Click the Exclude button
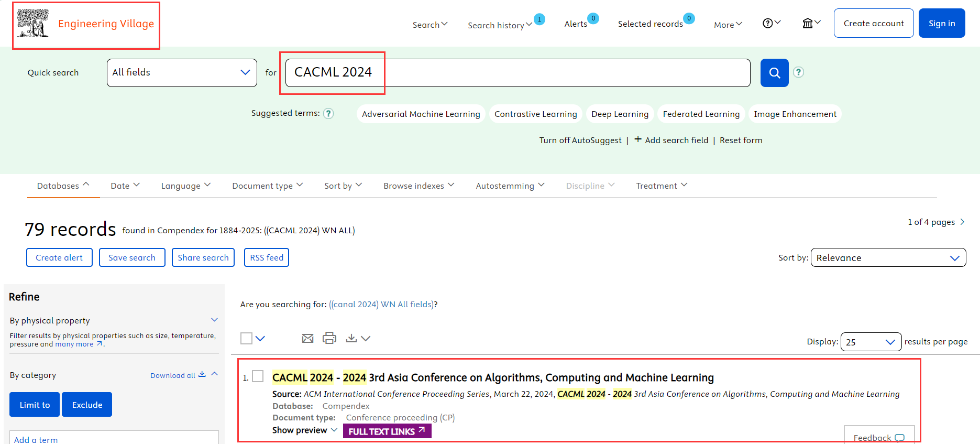Screen dimensions: 980x444 tap(87, 405)
